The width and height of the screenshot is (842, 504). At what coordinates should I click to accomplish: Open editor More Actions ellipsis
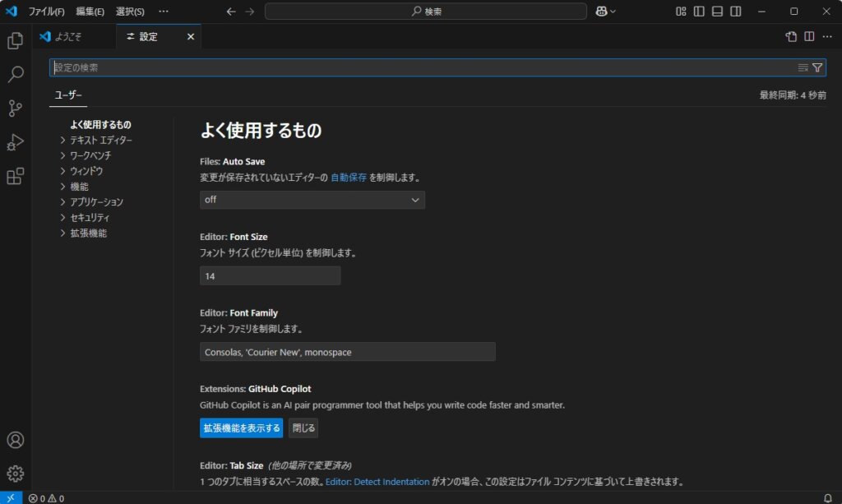tap(827, 36)
